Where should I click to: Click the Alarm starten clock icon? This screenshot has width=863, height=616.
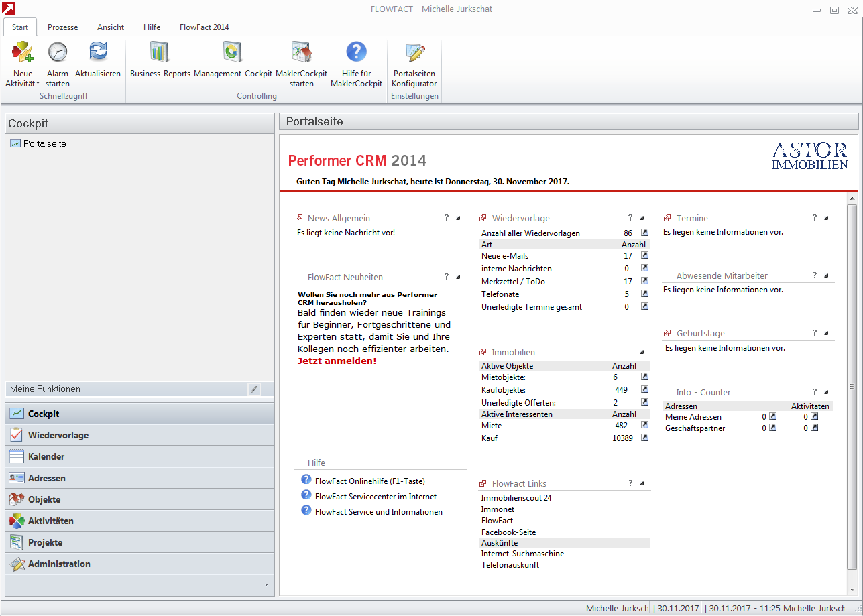pos(58,52)
